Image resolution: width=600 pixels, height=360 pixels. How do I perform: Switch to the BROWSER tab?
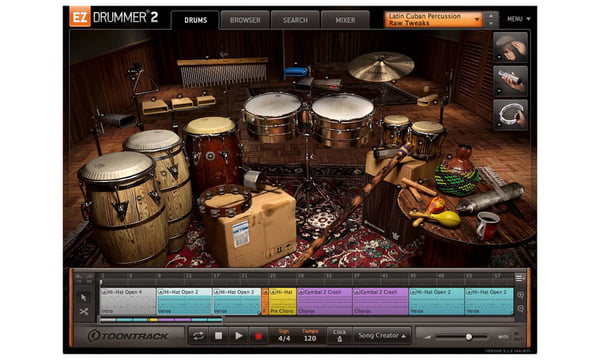pos(245,20)
